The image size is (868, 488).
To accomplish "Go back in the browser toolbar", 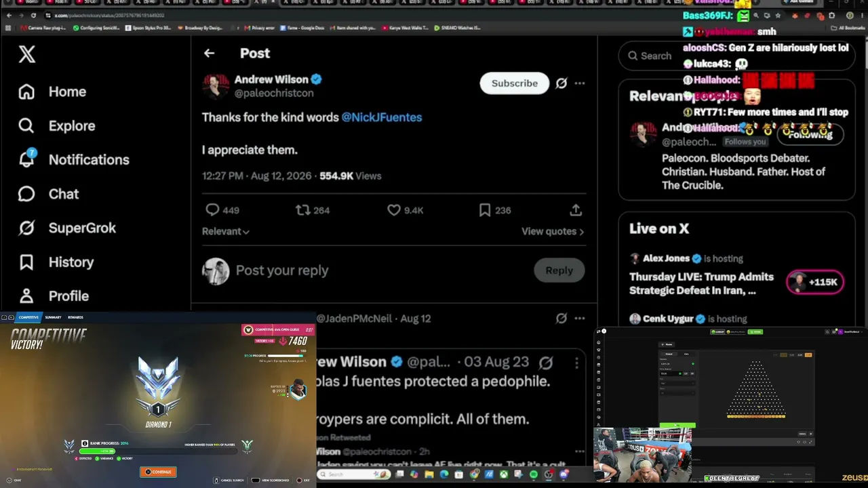I will [x=9, y=15].
